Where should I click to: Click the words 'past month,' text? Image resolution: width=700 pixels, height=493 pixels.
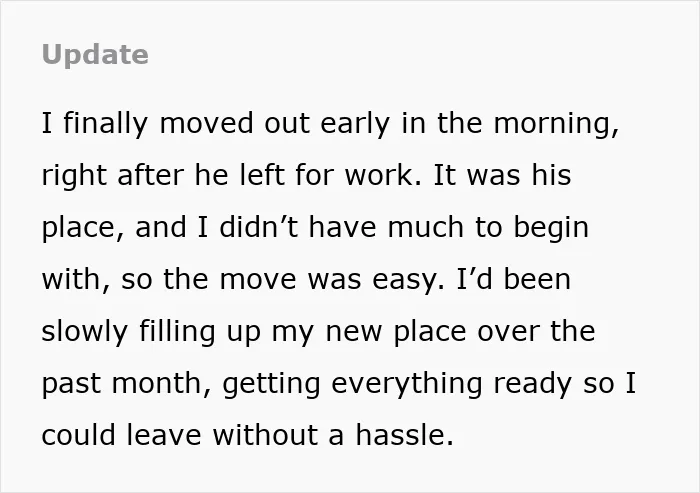(126, 384)
